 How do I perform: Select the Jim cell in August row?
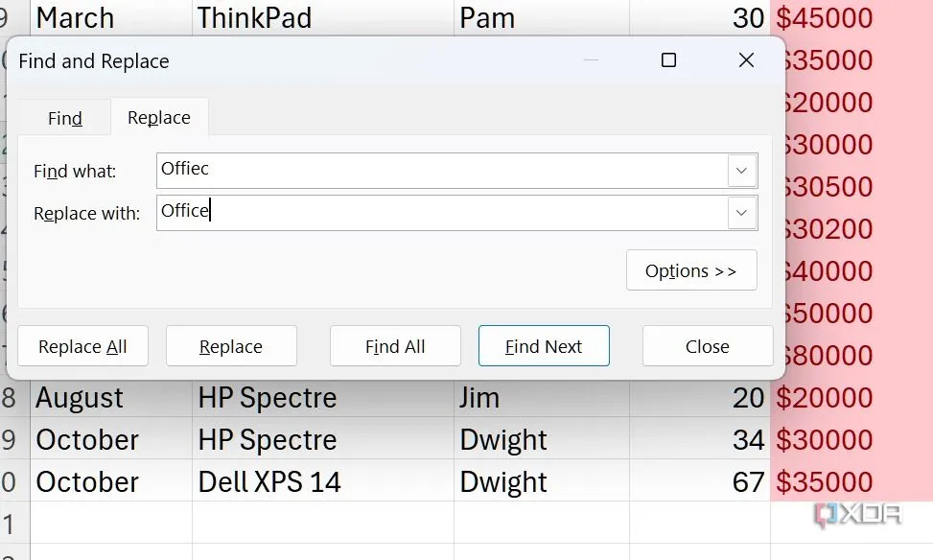click(541, 398)
